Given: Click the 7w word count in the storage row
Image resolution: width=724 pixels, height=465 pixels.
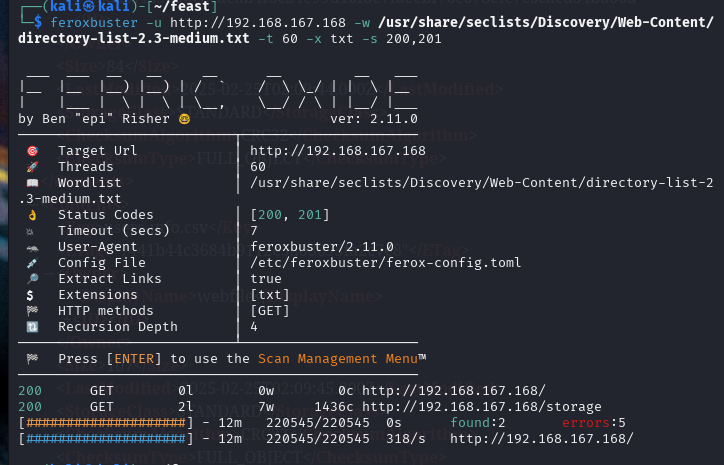Looking at the screenshot, I should pos(266,407).
